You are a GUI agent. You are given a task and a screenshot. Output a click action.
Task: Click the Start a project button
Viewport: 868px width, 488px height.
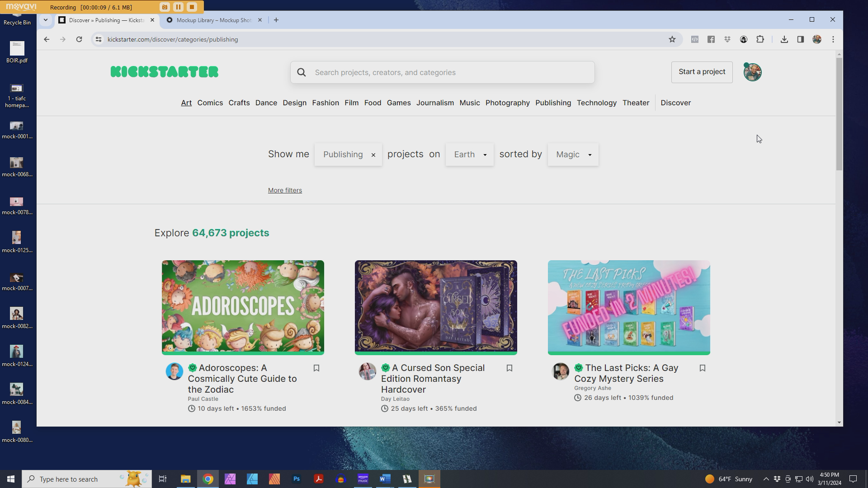click(702, 72)
